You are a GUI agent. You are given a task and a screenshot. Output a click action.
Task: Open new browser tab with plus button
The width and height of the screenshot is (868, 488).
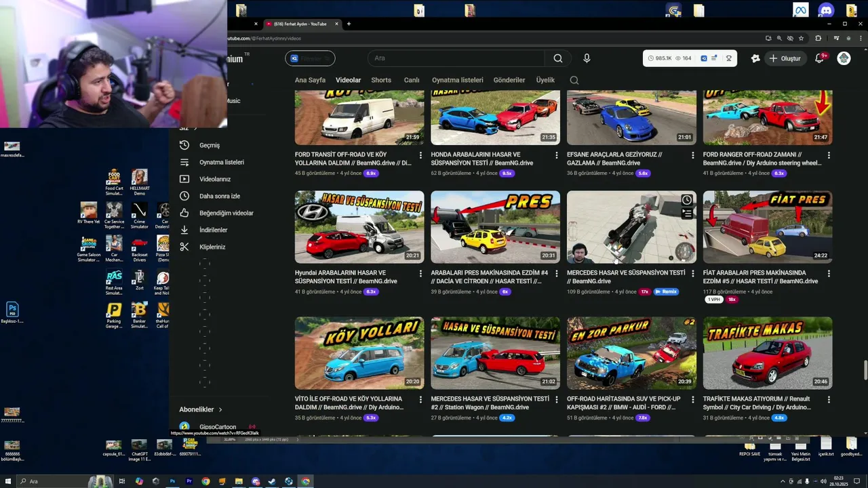[x=349, y=24]
